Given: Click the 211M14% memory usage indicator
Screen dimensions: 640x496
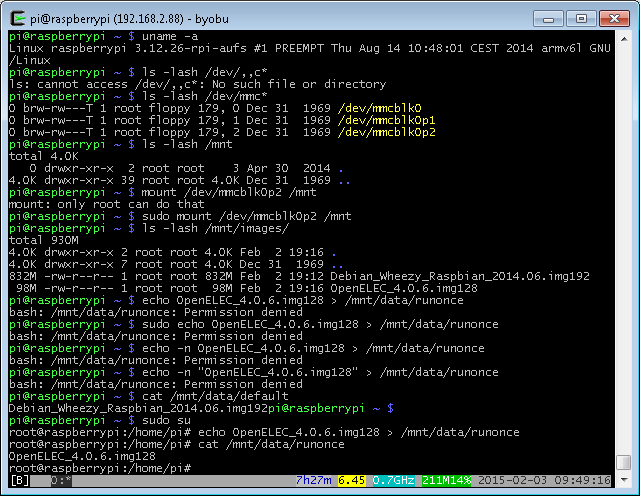Looking at the screenshot, I should pyautogui.click(x=446, y=480).
